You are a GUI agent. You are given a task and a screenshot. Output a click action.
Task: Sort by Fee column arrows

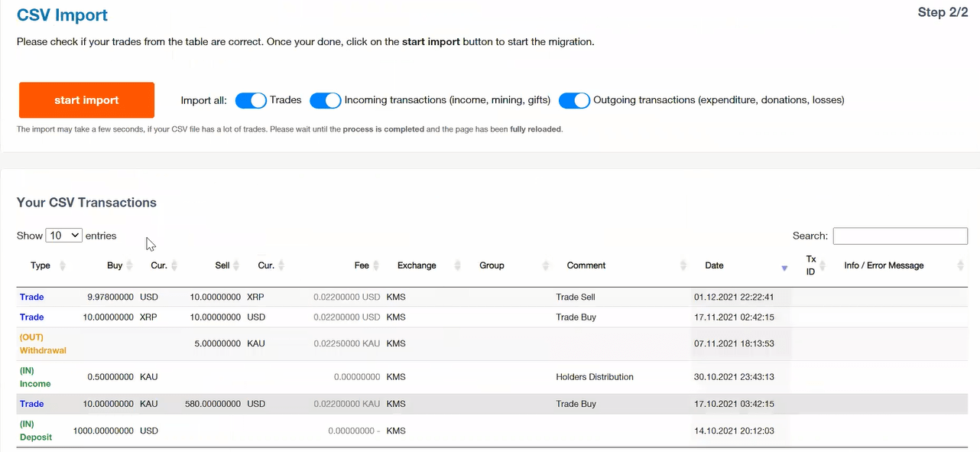point(377,266)
